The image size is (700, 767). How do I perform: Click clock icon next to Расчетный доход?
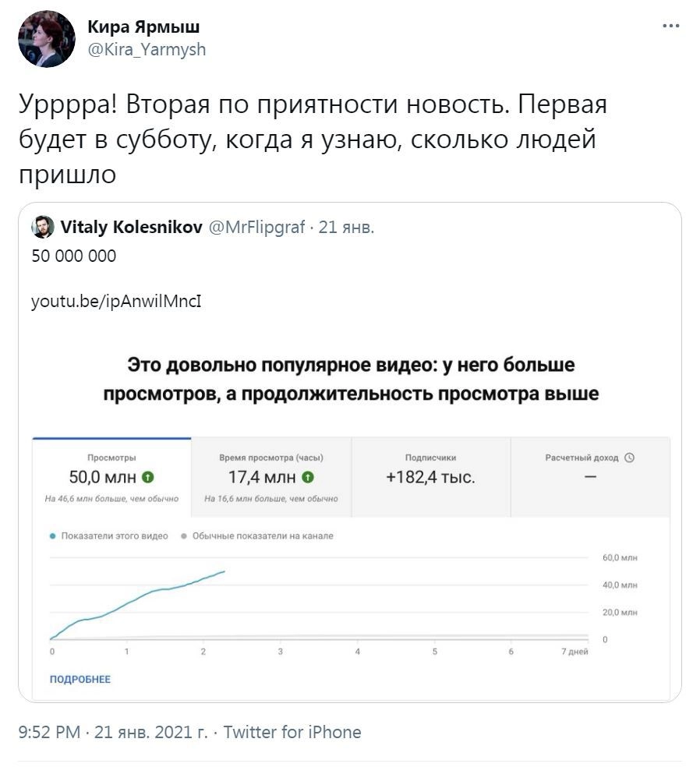(x=630, y=458)
